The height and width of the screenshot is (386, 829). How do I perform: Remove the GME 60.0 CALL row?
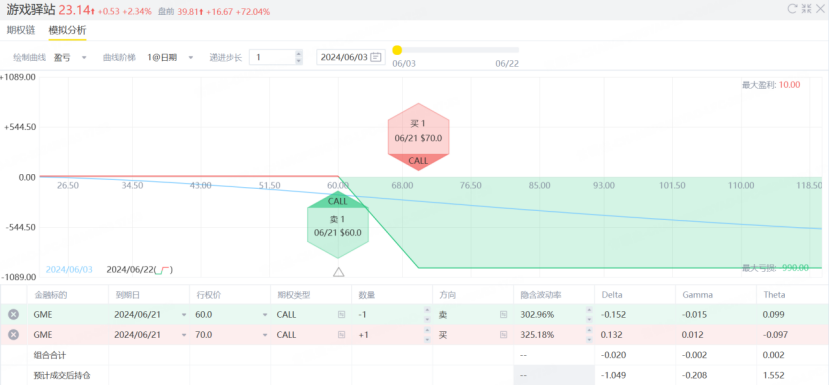(14, 315)
